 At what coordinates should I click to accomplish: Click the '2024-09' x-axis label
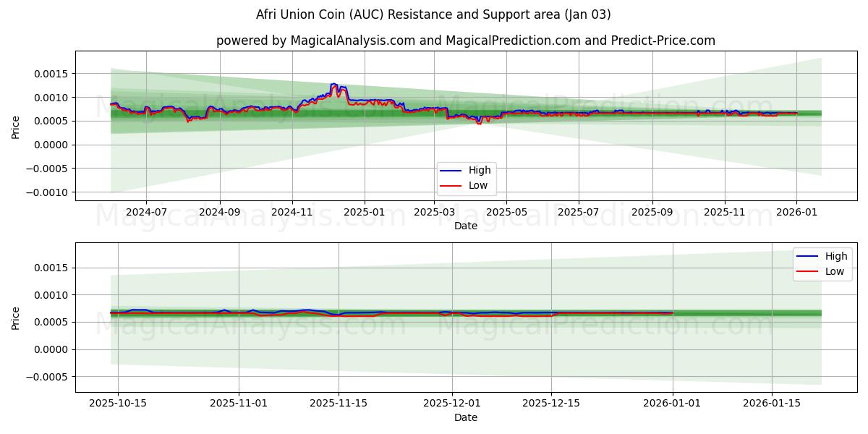(x=220, y=212)
